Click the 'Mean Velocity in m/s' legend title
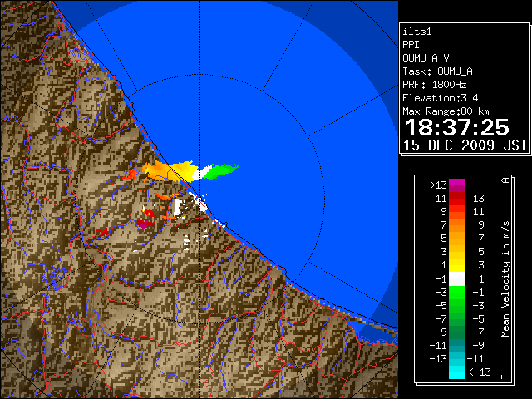 pyautogui.click(x=505, y=279)
